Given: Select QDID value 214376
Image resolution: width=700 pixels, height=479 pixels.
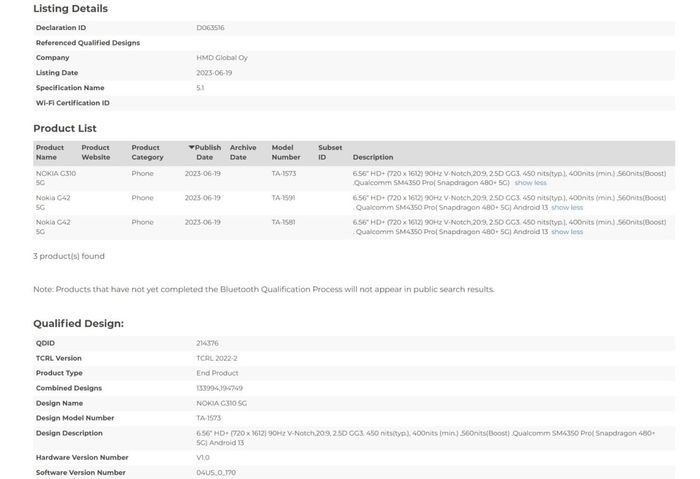Looking at the screenshot, I should pos(207,343).
